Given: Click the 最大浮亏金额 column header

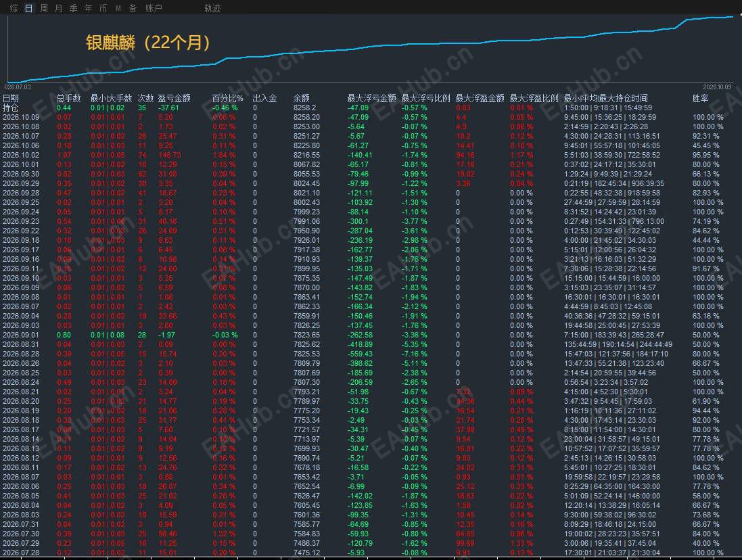Looking at the screenshot, I should click(371, 98).
